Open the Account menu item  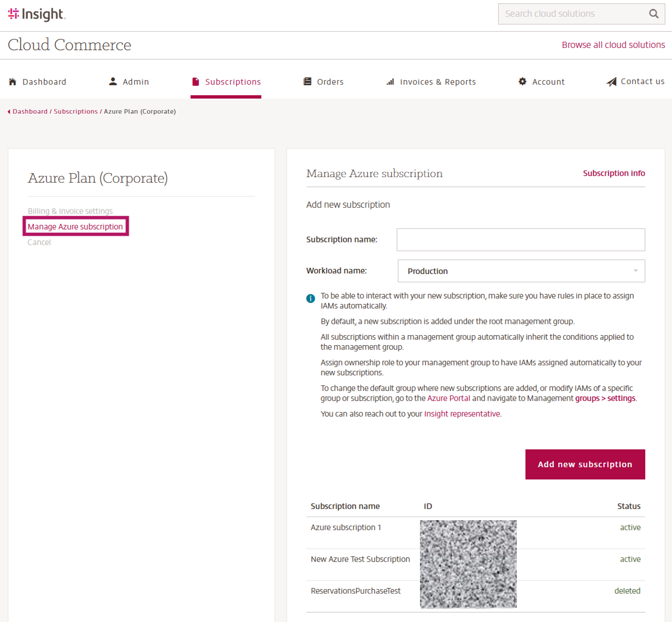pos(548,81)
